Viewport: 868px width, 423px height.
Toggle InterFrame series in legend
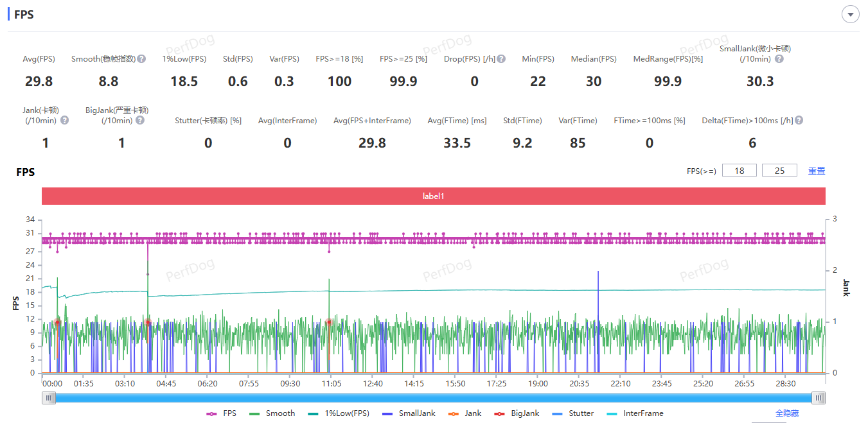[x=635, y=413]
